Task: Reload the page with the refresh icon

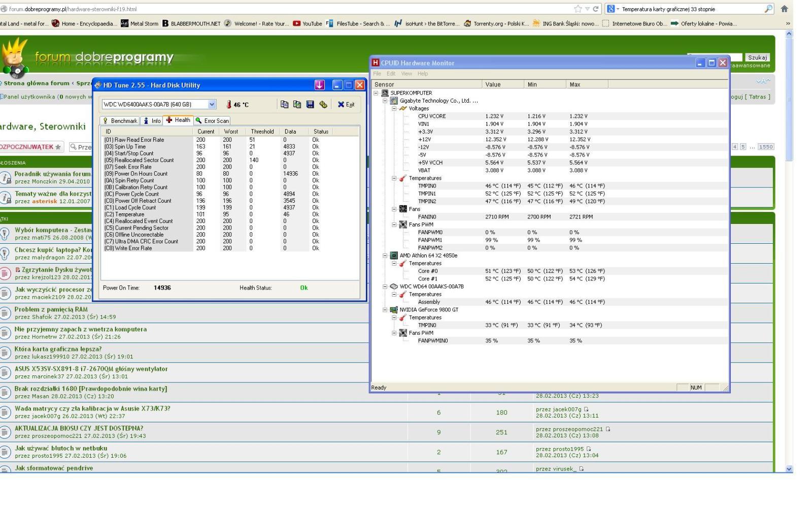Action: (596, 9)
